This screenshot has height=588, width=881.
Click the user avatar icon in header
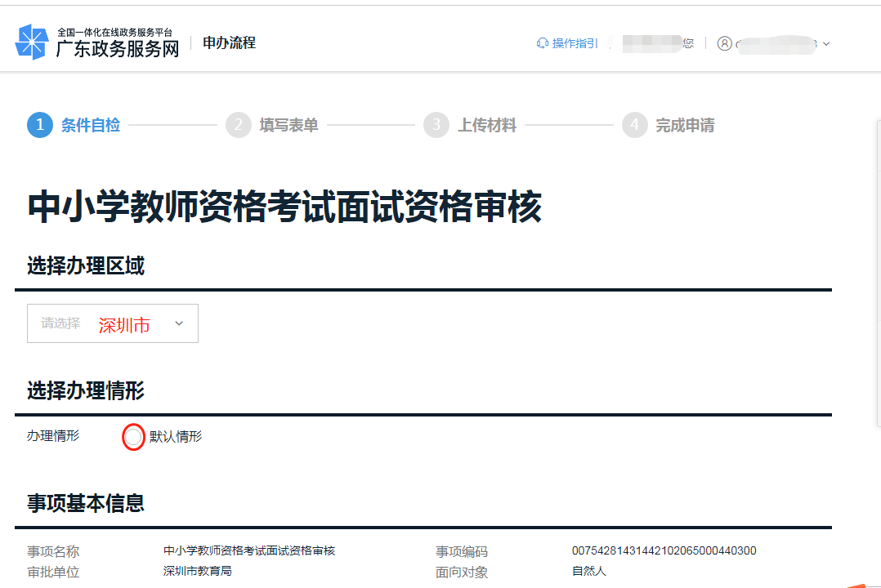[724, 43]
